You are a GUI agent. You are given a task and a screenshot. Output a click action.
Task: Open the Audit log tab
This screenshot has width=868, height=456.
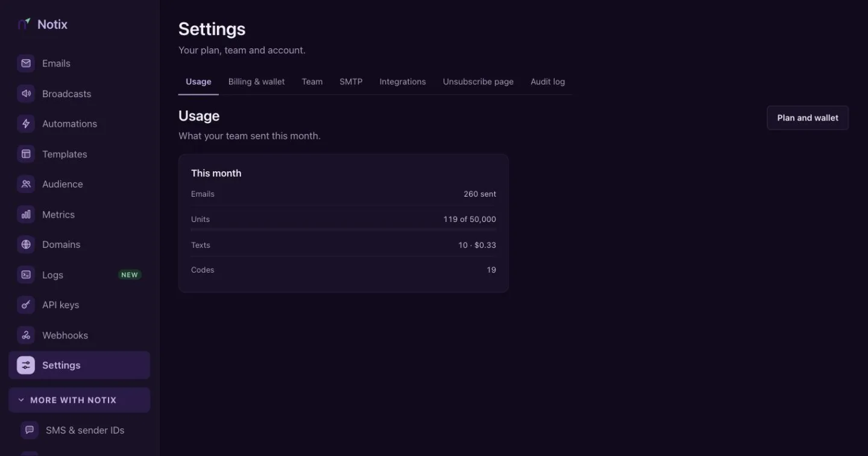[x=548, y=81]
